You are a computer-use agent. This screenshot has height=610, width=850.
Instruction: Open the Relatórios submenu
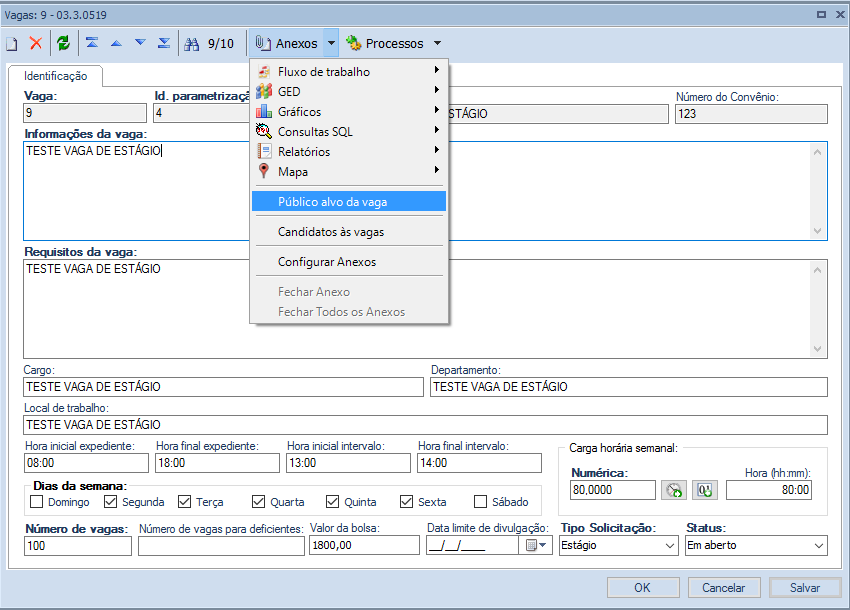pos(350,152)
